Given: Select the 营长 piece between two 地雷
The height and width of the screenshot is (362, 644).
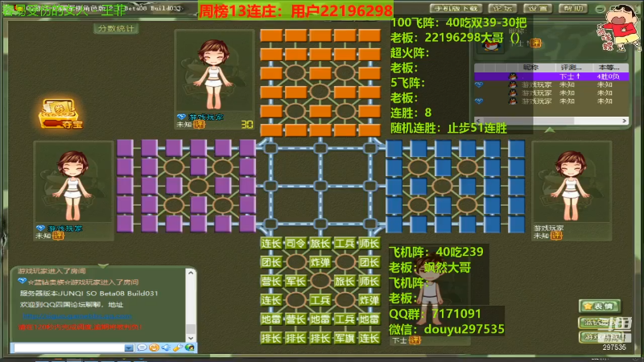Looking at the screenshot, I should point(295,319).
